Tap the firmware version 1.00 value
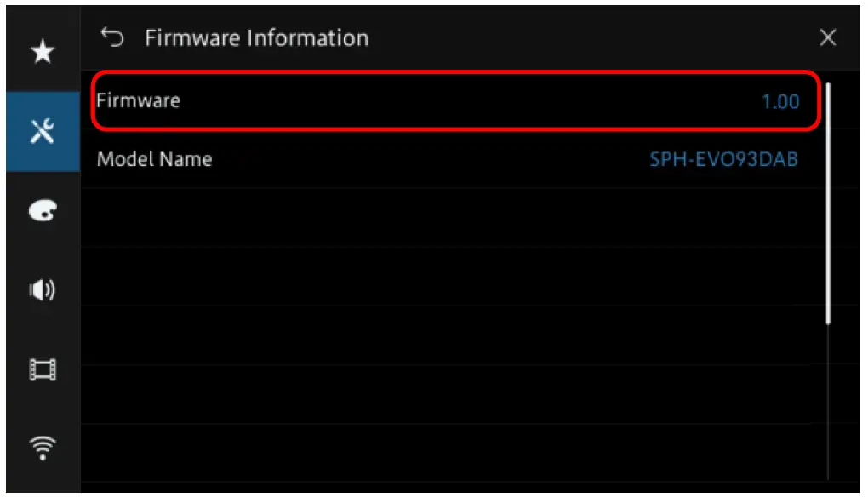The height and width of the screenshot is (497, 868). (779, 102)
